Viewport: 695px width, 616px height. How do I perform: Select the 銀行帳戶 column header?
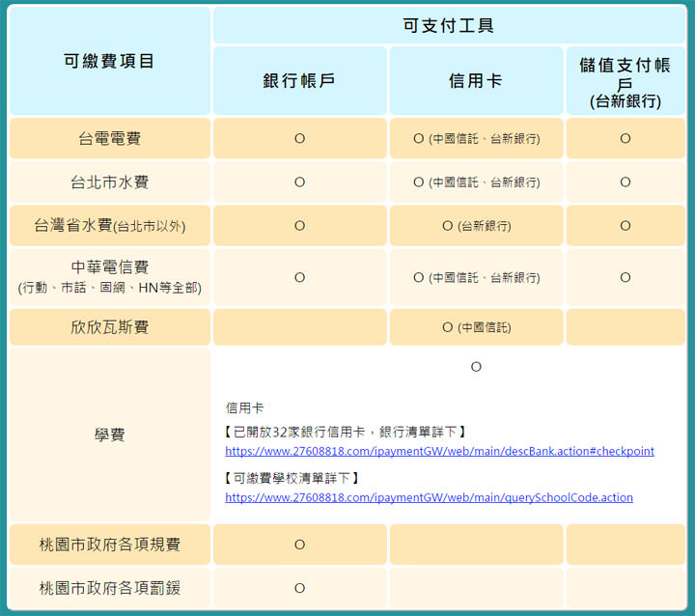[x=299, y=81]
